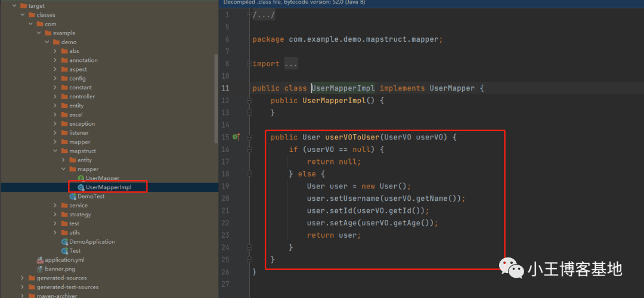Open the UserMapper interface file icon
644x298 pixels.
point(81,178)
